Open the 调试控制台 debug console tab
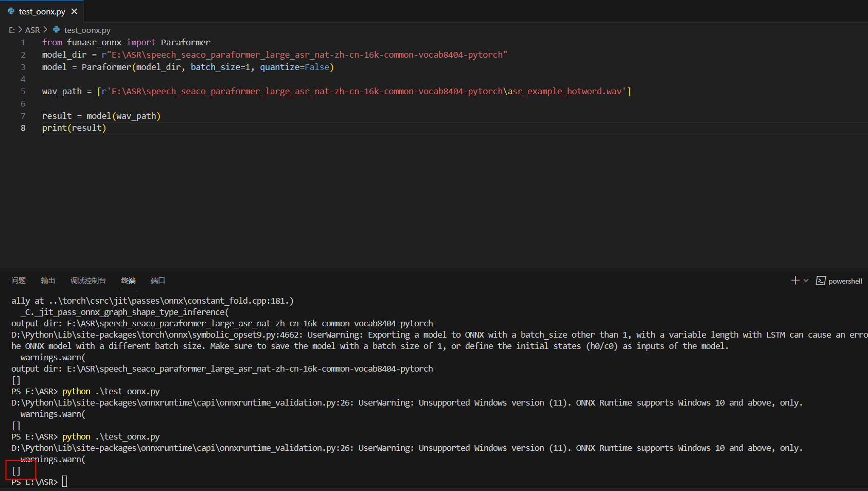This screenshot has height=491, width=868. pyautogui.click(x=88, y=280)
